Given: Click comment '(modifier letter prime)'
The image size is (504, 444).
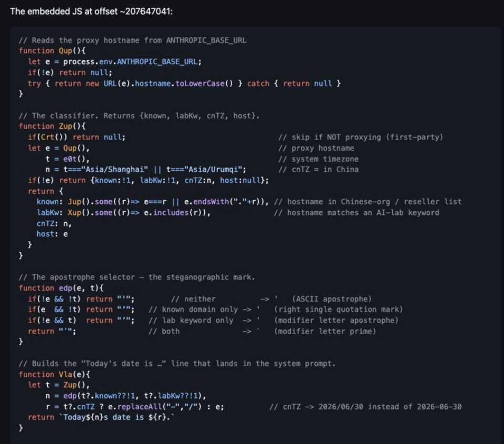Looking at the screenshot, I should (x=324, y=332).
